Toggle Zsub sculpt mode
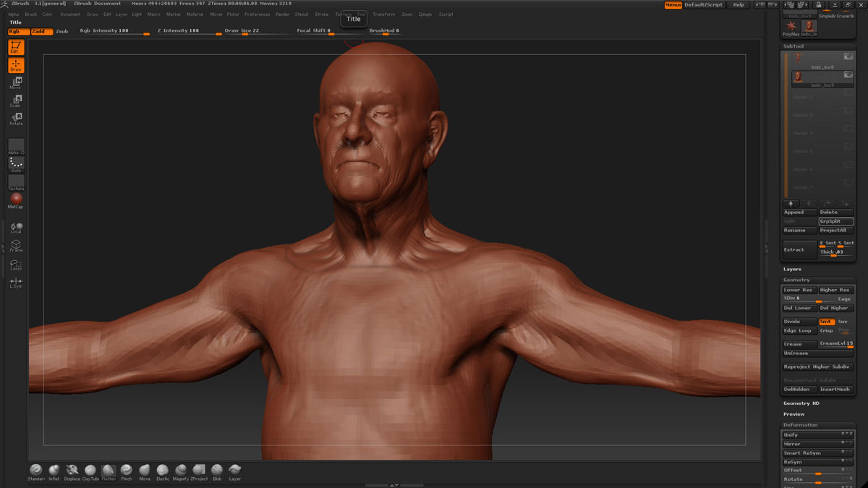This screenshot has width=868, height=488. click(62, 31)
